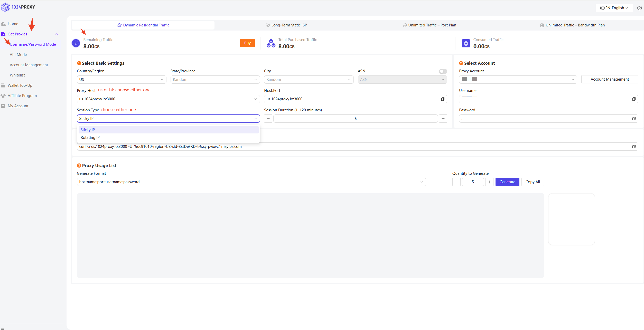Select Rotating IP option

pos(90,138)
